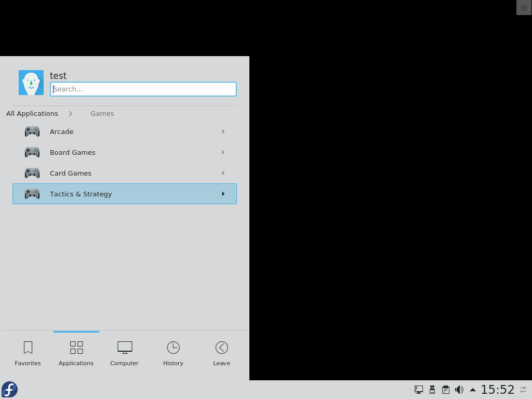Viewport: 532px width, 399px height.
Task: Select the Card Games label text
Action: point(71,173)
